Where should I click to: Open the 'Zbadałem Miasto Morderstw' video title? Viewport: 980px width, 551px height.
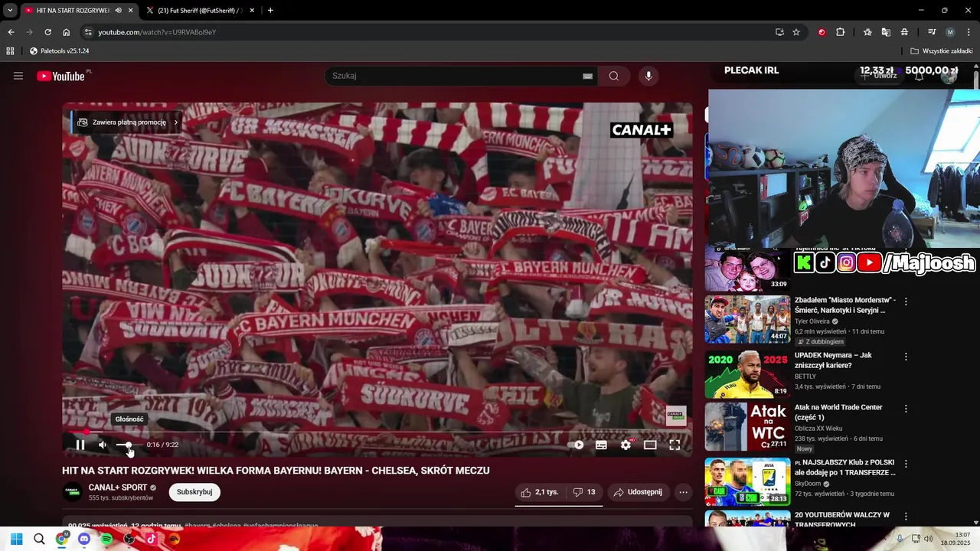coord(845,305)
